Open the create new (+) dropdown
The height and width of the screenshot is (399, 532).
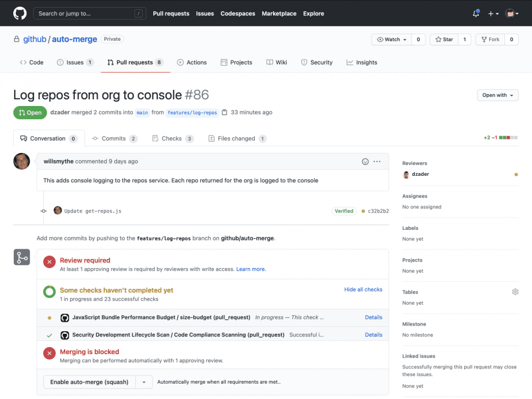pyautogui.click(x=493, y=13)
